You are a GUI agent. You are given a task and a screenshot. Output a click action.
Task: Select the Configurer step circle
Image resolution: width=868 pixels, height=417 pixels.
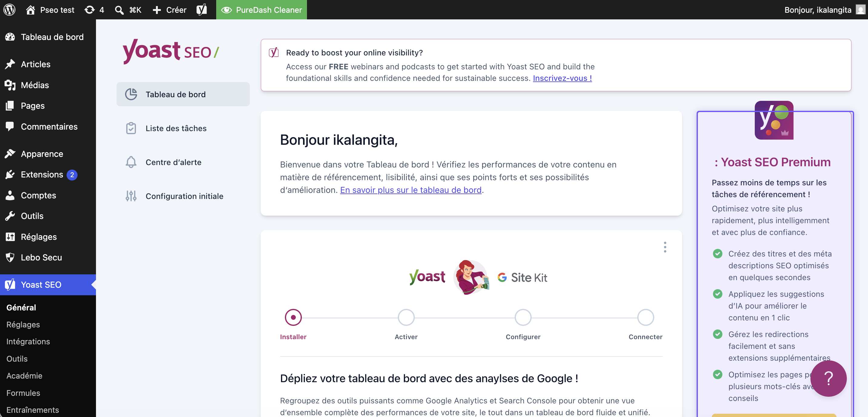click(523, 317)
